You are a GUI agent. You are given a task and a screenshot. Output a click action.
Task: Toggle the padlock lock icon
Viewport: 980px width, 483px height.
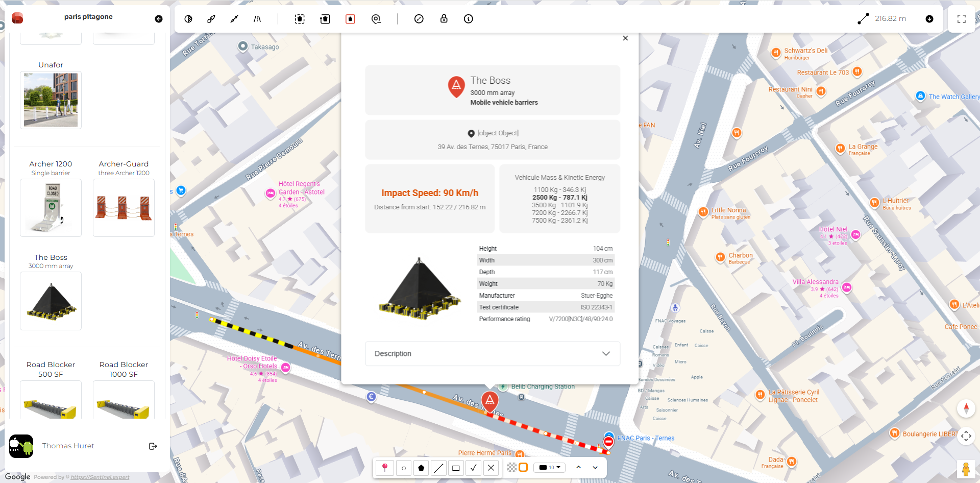444,19
